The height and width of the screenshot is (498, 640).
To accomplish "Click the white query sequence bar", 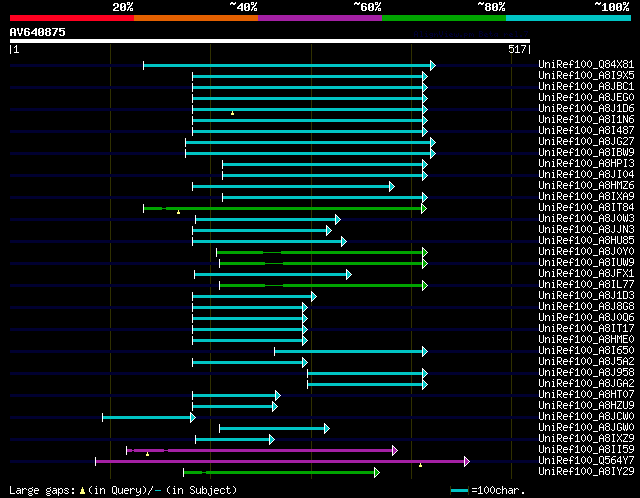I will coord(270,41).
